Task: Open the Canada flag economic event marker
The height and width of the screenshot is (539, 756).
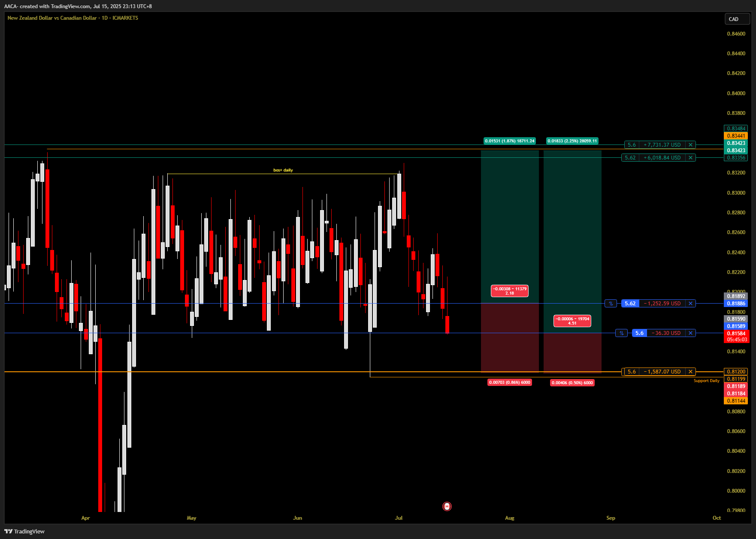Action: click(447, 506)
